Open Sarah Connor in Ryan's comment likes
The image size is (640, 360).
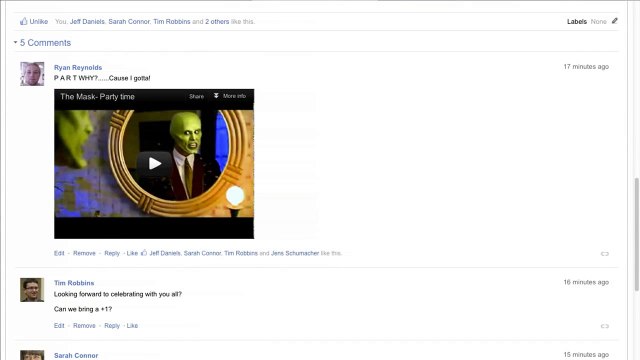click(x=202, y=253)
